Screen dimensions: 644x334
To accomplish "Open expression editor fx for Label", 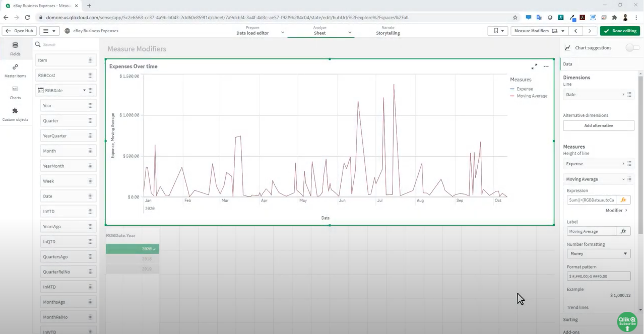I will 623,231.
